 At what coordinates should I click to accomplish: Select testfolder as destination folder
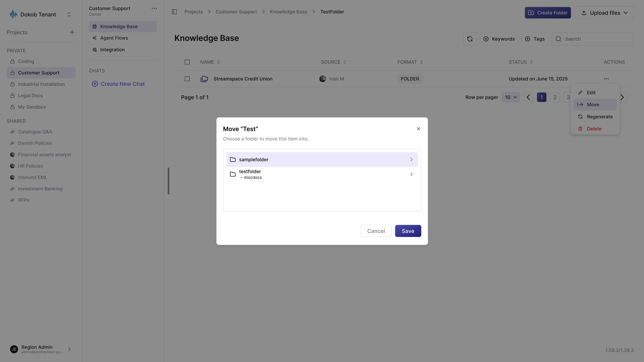tap(322, 174)
